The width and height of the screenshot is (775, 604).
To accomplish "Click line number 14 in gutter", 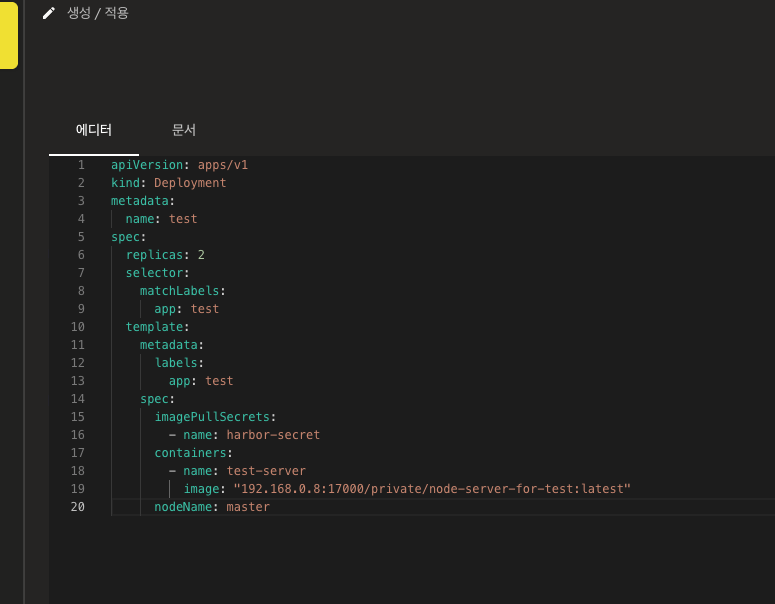I will [x=78, y=399].
